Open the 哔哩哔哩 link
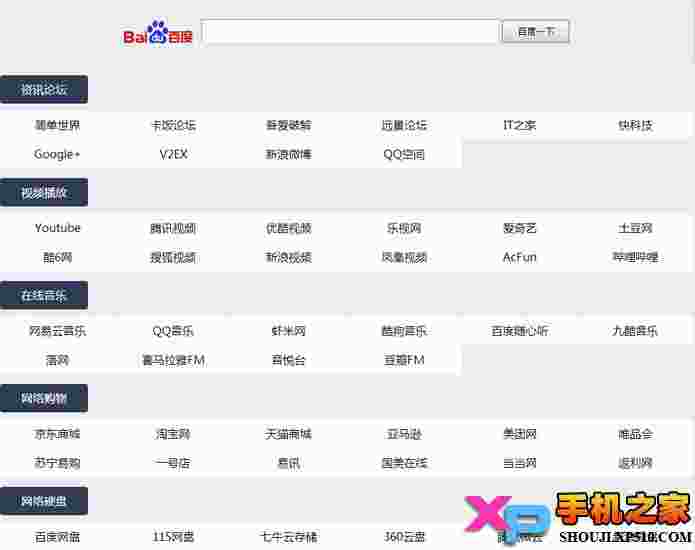The height and width of the screenshot is (550, 695). click(635, 257)
